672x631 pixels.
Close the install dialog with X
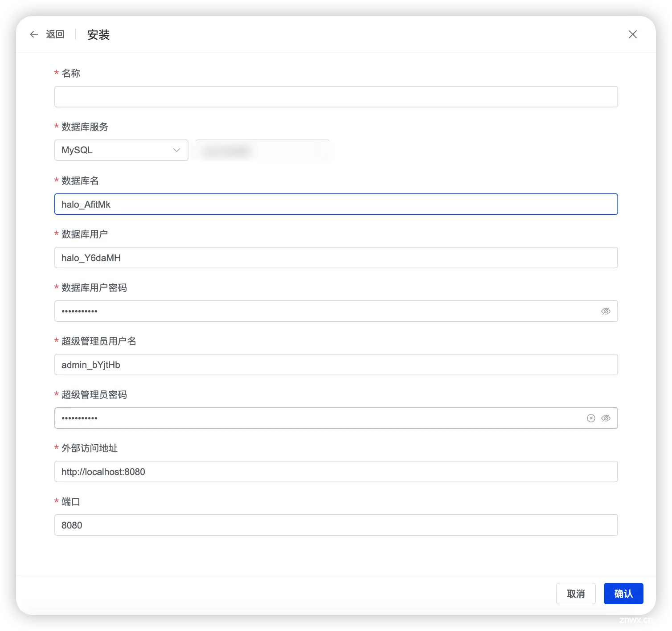(632, 34)
